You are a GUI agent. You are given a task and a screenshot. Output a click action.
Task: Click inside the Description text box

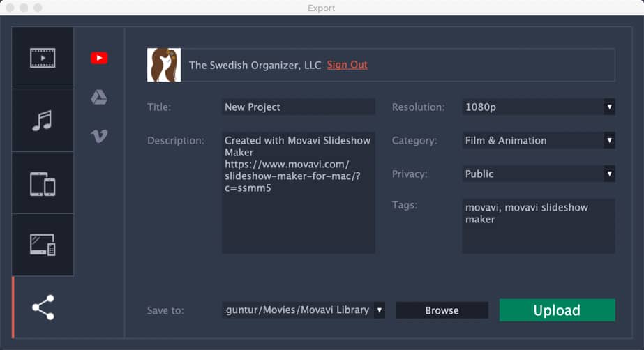pyautogui.click(x=299, y=192)
